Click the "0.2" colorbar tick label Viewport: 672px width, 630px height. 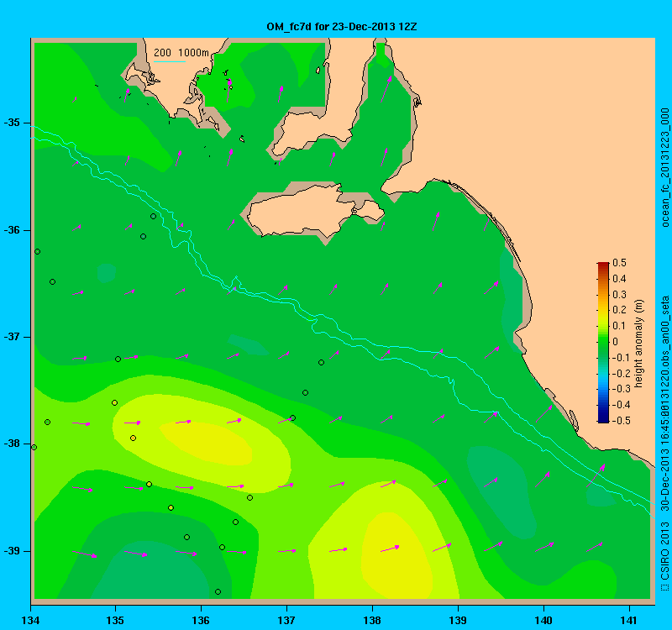(619, 310)
